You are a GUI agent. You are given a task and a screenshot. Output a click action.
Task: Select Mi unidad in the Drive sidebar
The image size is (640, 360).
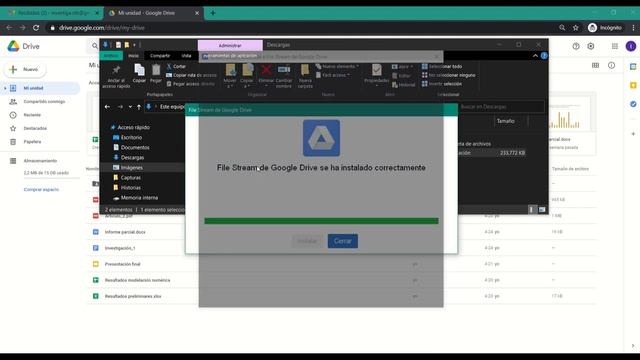[41, 88]
